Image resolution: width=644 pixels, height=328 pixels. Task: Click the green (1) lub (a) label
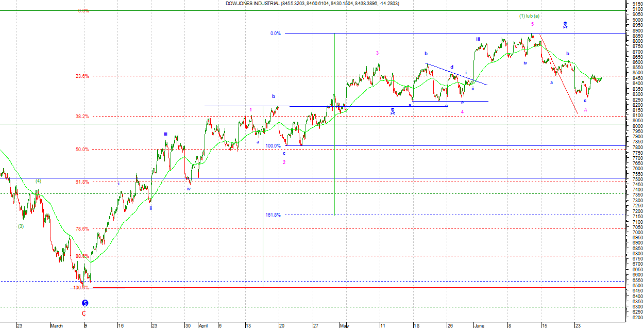click(530, 16)
